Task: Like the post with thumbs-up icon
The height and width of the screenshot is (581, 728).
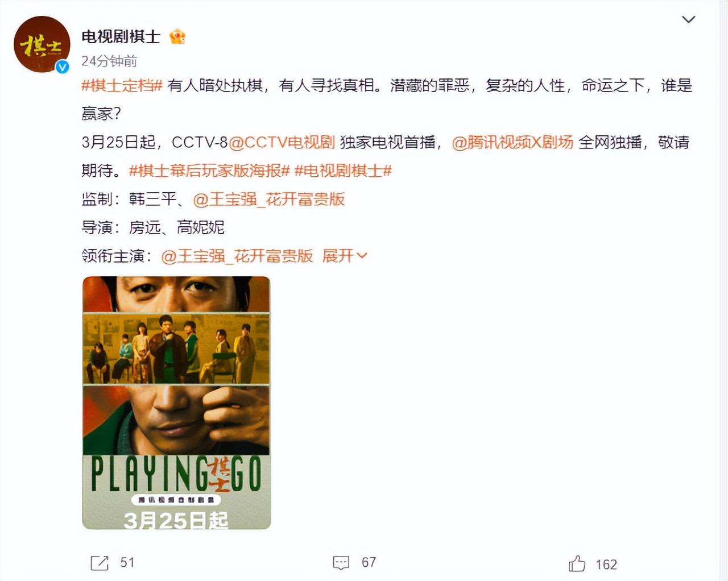Action: pyautogui.click(x=577, y=563)
